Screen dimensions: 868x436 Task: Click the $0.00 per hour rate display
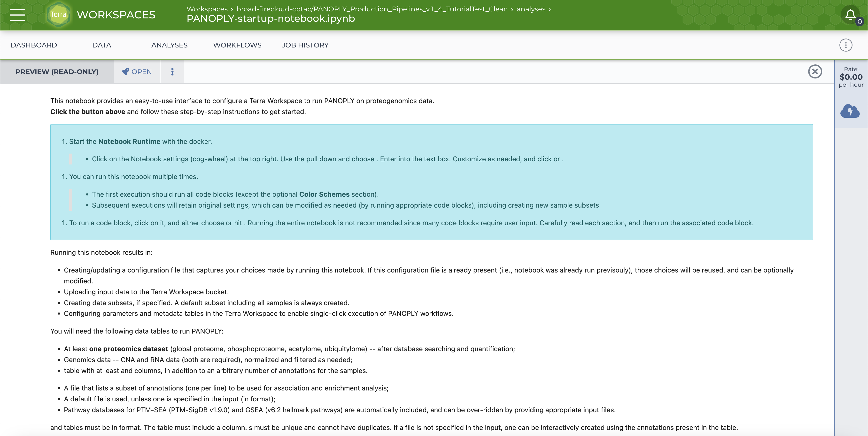click(851, 77)
